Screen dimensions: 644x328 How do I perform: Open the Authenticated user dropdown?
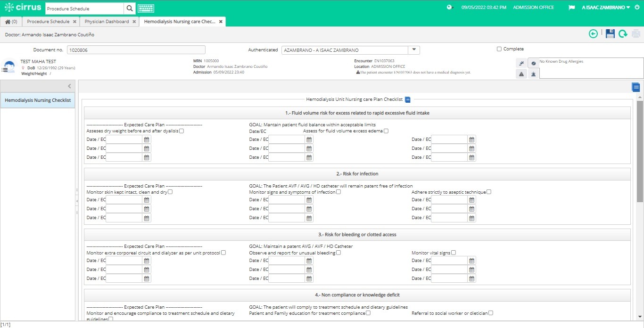tap(413, 50)
